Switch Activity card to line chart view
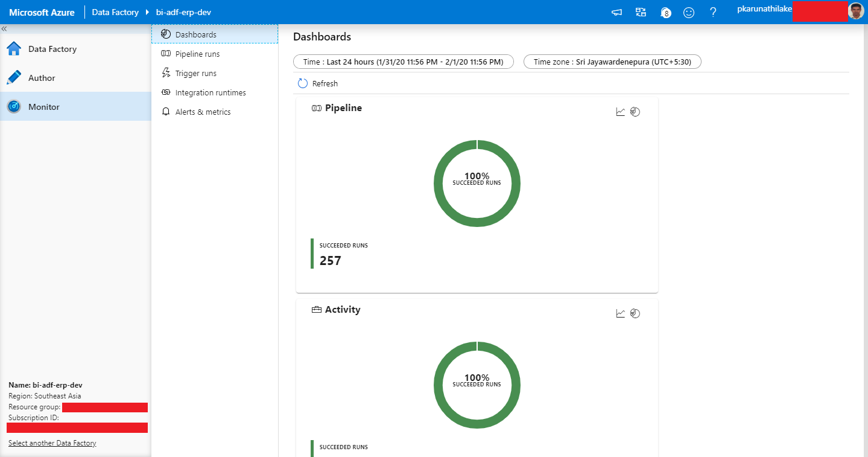This screenshot has height=457, width=868. 620,313
